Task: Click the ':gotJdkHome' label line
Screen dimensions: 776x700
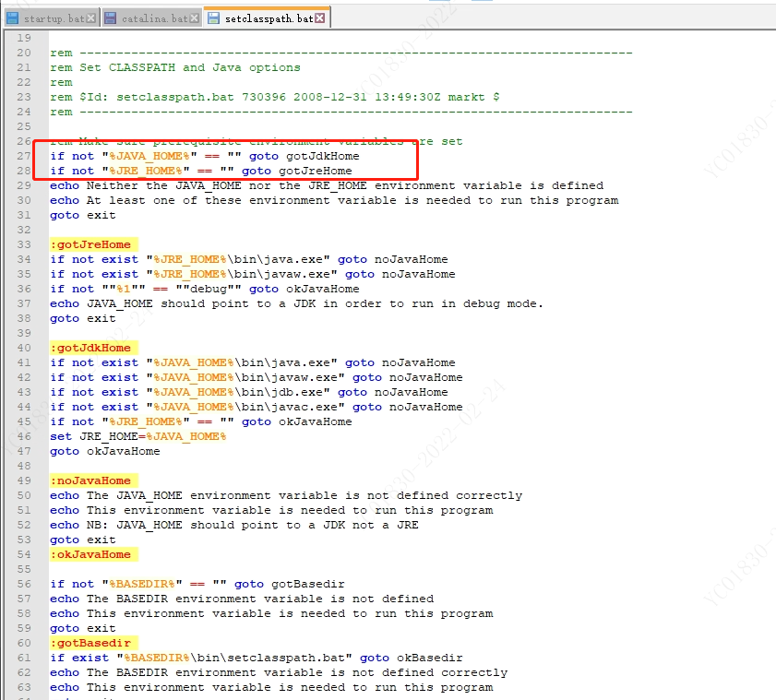Action: pyautogui.click(x=93, y=348)
